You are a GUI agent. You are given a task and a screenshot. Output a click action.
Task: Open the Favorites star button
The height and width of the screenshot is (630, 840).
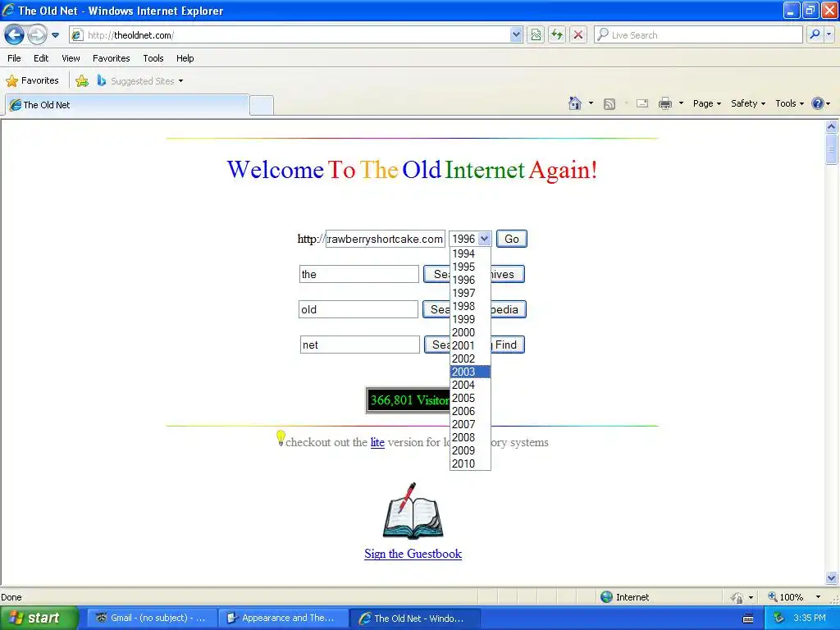click(x=32, y=81)
